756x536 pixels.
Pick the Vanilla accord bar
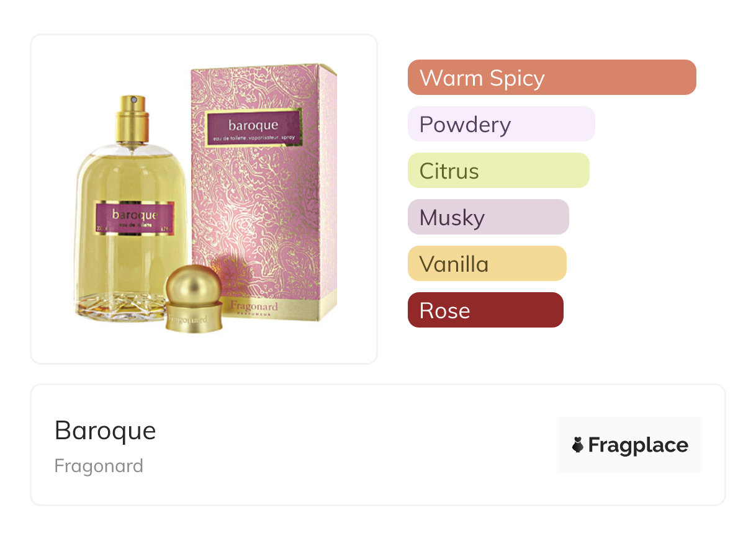[x=487, y=264]
